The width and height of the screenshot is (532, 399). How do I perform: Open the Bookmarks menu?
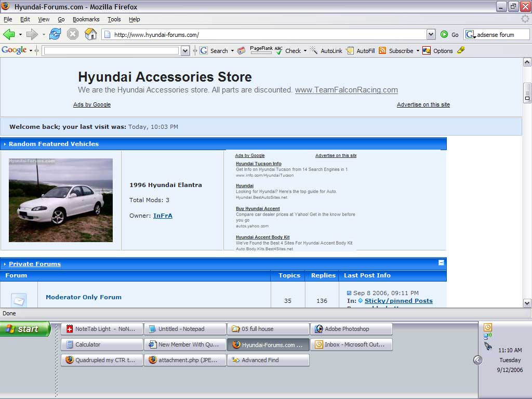86,19
